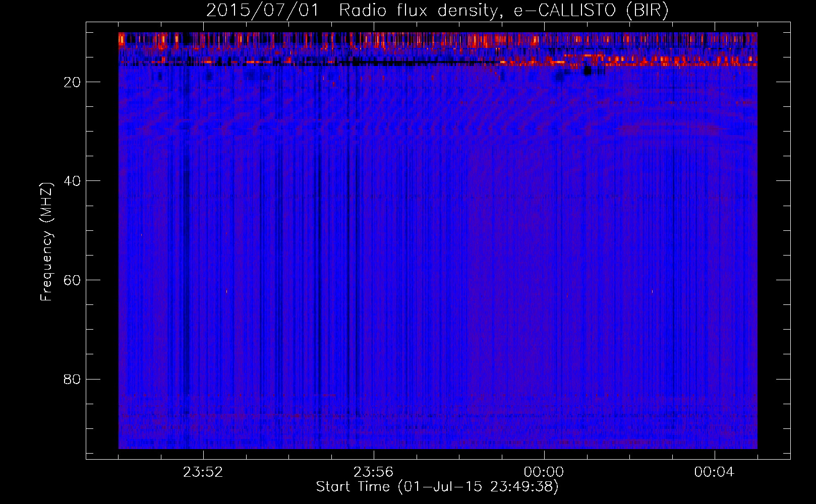Click the 20 MHz frequency tick label

pyautogui.click(x=72, y=82)
